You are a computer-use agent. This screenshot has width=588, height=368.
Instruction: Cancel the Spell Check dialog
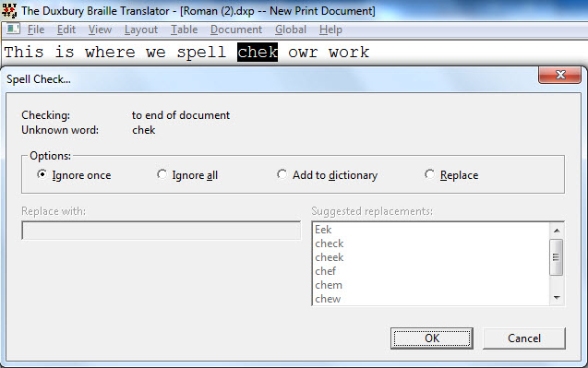tap(524, 338)
